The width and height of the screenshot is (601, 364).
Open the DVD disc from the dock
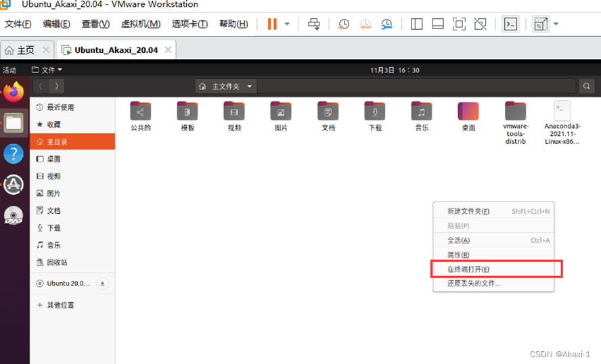point(14,215)
